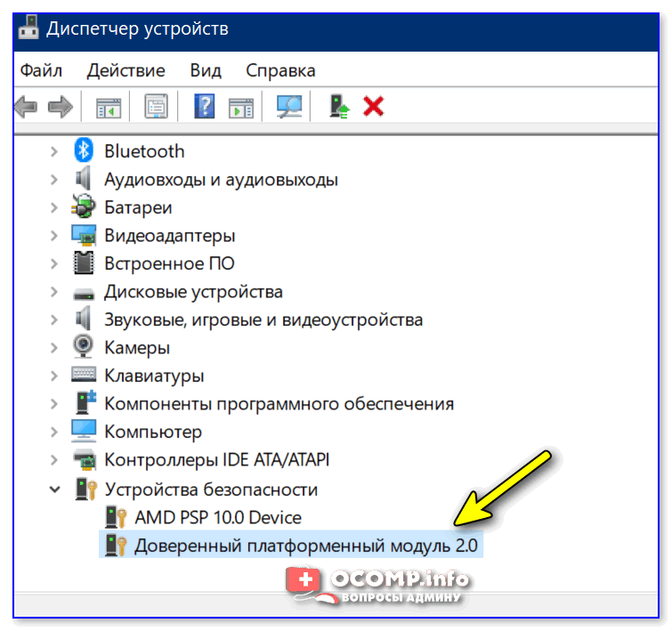Open the Вид menu

206,70
